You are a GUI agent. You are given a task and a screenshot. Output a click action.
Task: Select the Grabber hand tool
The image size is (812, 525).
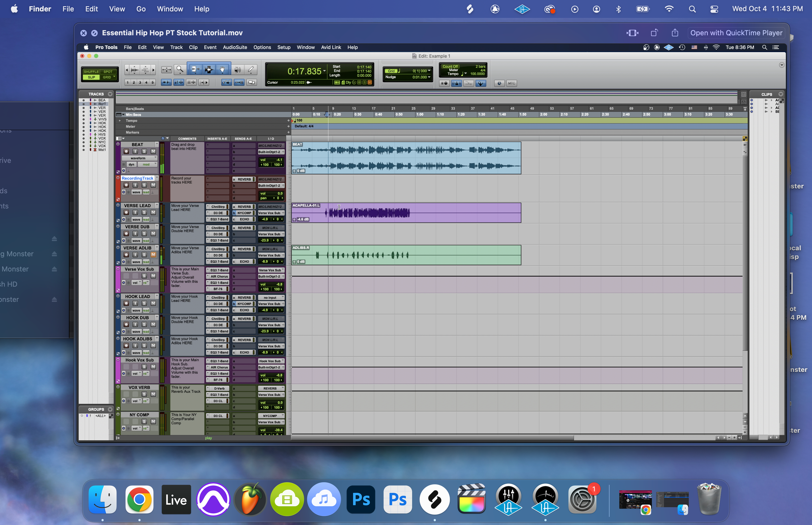coord(222,70)
